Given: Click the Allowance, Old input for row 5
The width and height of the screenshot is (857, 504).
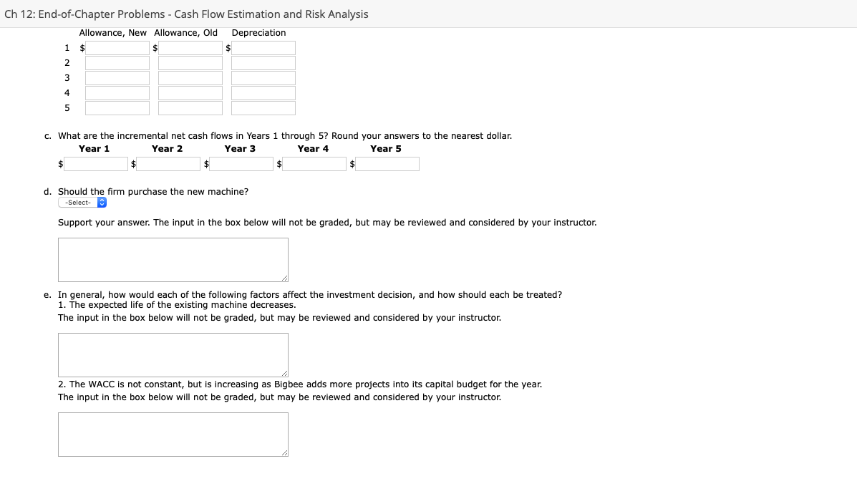Looking at the screenshot, I should click(x=190, y=108).
